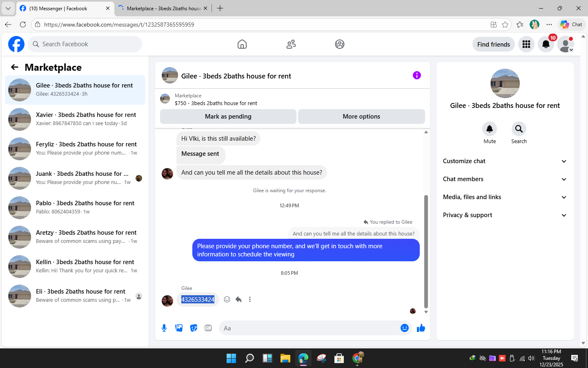Switch to Marketplace 3beds 2baths house tab
This screenshot has height=368, width=588.
coord(163,8)
